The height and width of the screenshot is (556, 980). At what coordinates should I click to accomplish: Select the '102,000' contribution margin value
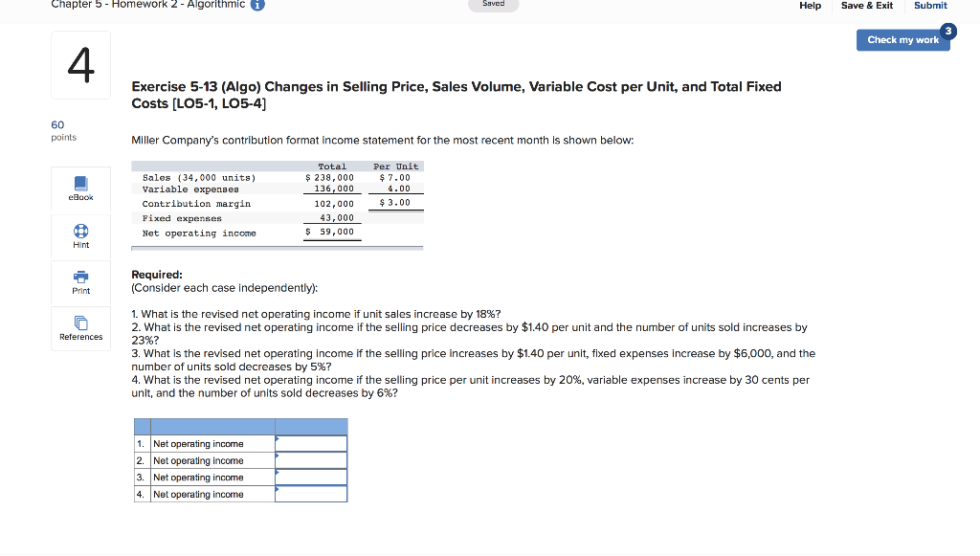[334, 204]
